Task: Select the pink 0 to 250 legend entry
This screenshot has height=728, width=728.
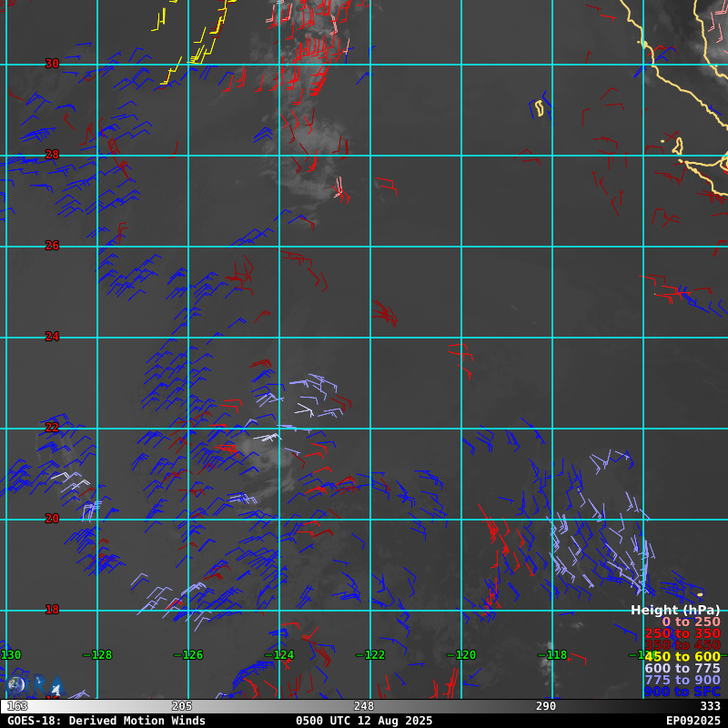Action: click(x=690, y=622)
